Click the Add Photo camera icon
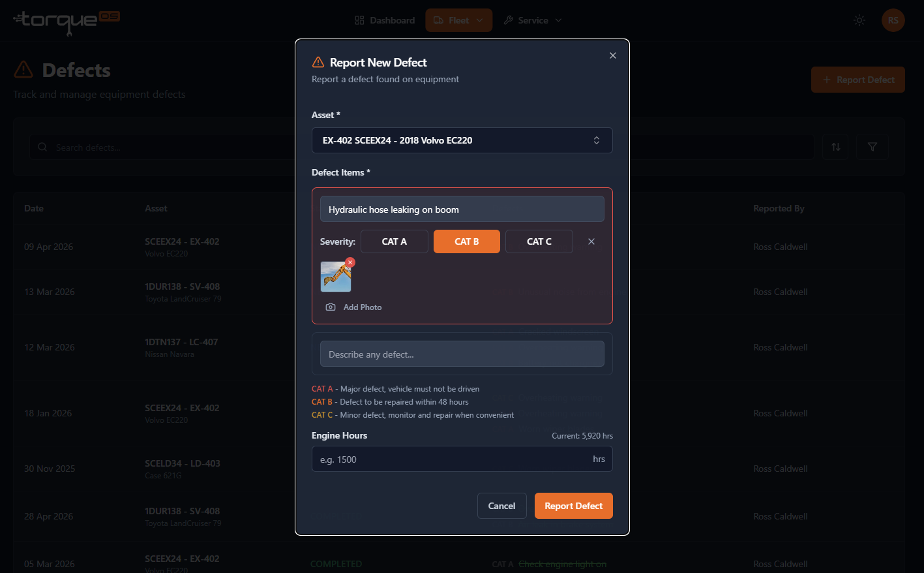The height and width of the screenshot is (573, 924). (331, 307)
